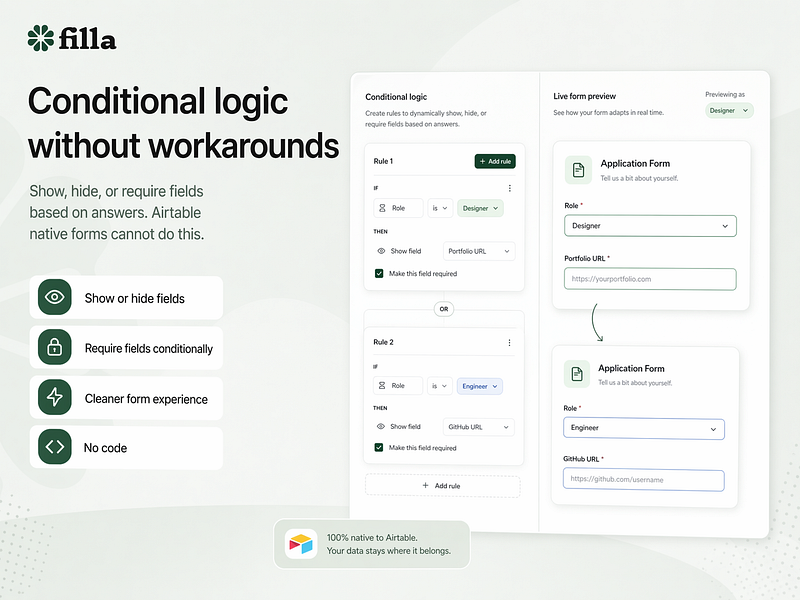Click the Portfolio URL input field
The width and height of the screenshot is (800, 600).
(x=650, y=279)
